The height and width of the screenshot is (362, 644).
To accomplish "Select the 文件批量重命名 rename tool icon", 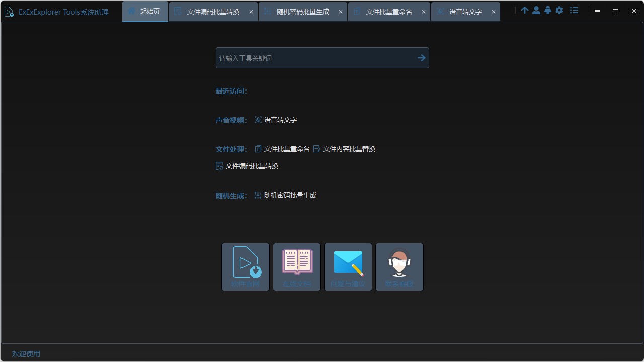I will 258,149.
